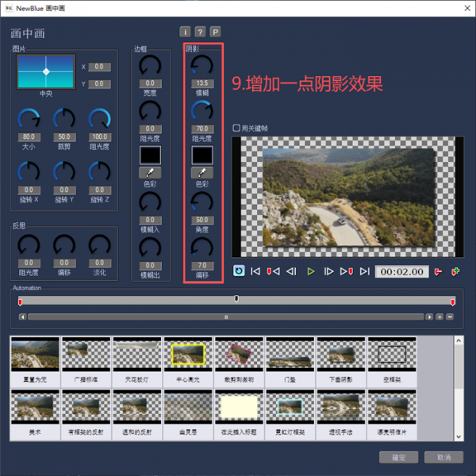
Task: Jump to end of clip
Action: (x=365, y=271)
